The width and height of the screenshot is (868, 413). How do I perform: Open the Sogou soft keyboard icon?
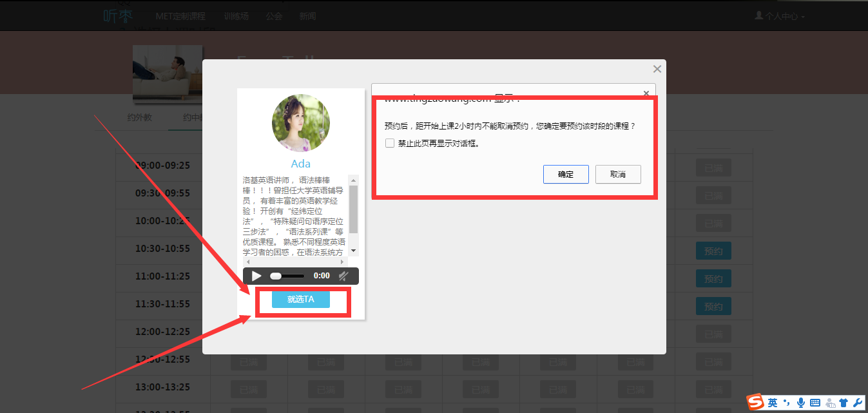tap(815, 403)
